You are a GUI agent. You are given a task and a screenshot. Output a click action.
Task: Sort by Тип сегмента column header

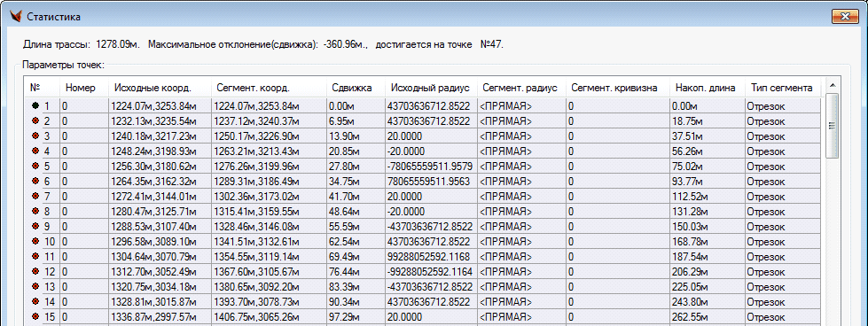coord(782,88)
